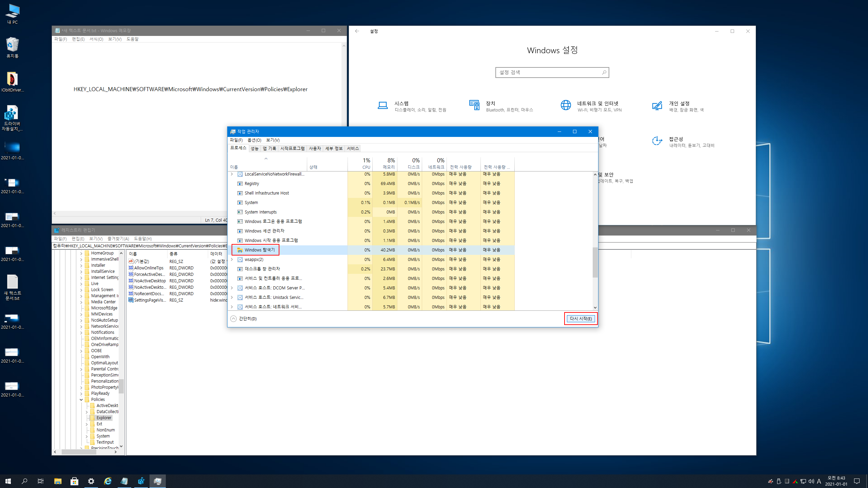Image resolution: width=868 pixels, height=488 pixels.
Task: Click the Task Manager vertical scrollbar thumb
Action: pos(595,262)
